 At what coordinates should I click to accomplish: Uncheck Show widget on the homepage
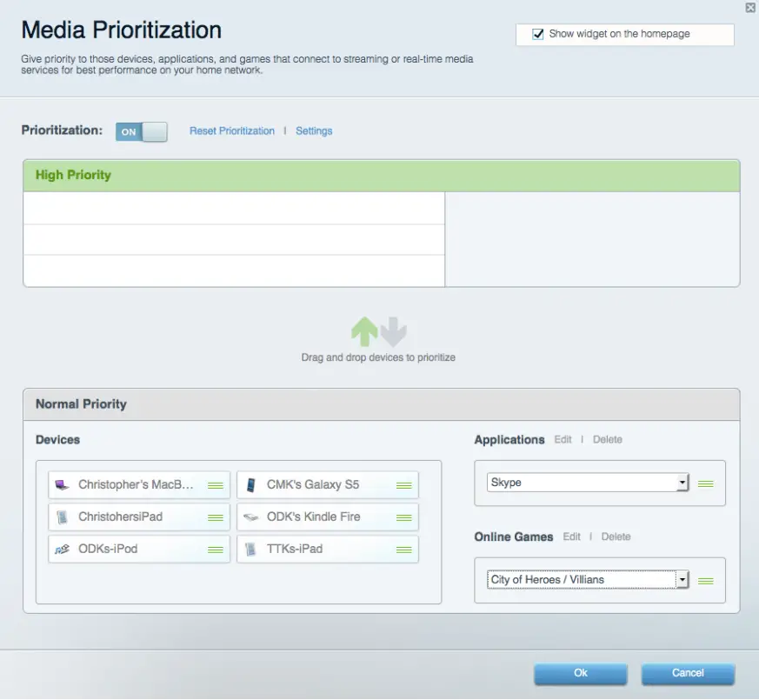coord(537,34)
